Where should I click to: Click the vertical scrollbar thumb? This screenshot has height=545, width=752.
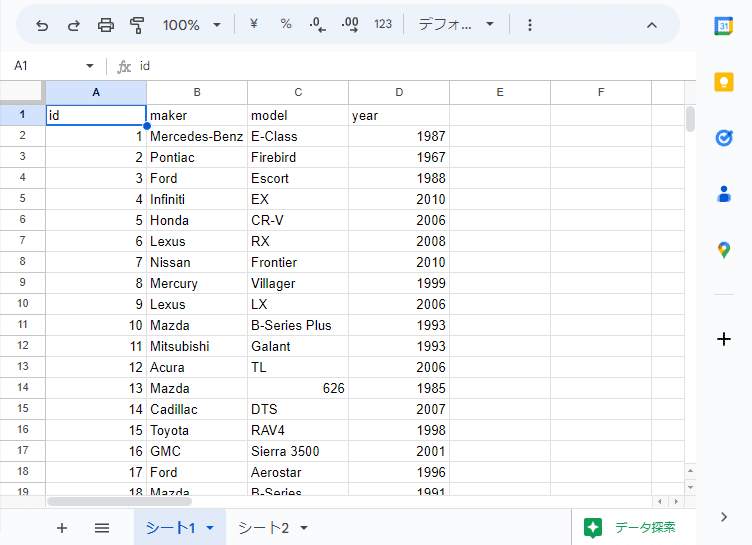(690, 119)
